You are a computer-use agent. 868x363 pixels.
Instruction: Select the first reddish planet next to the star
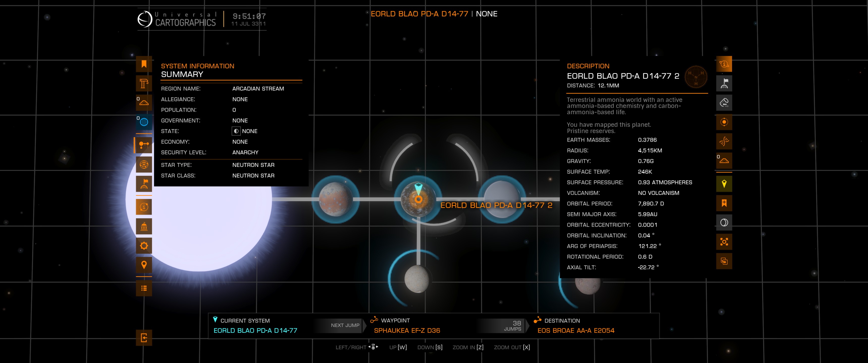click(335, 199)
